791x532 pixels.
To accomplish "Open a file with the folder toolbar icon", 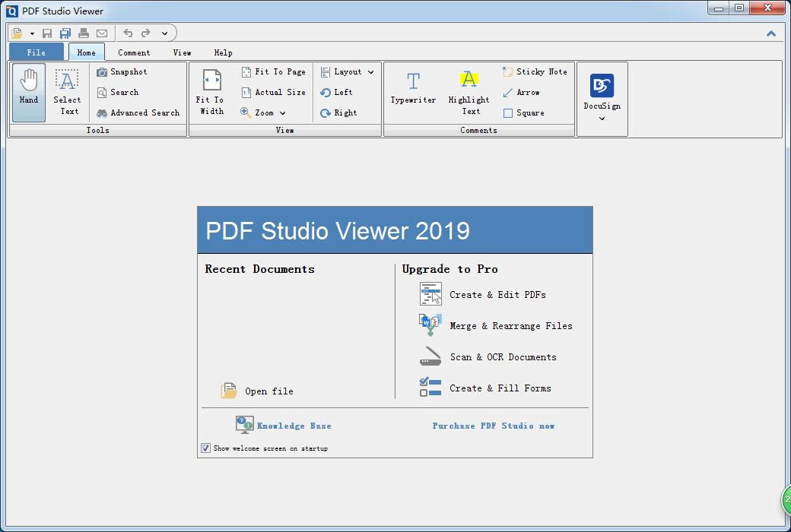I will click(17, 33).
